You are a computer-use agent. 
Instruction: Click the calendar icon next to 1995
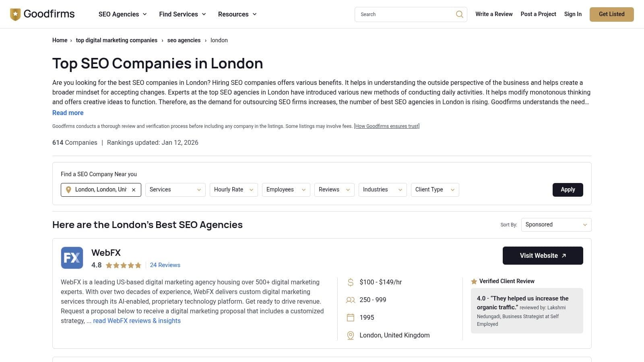(350, 317)
